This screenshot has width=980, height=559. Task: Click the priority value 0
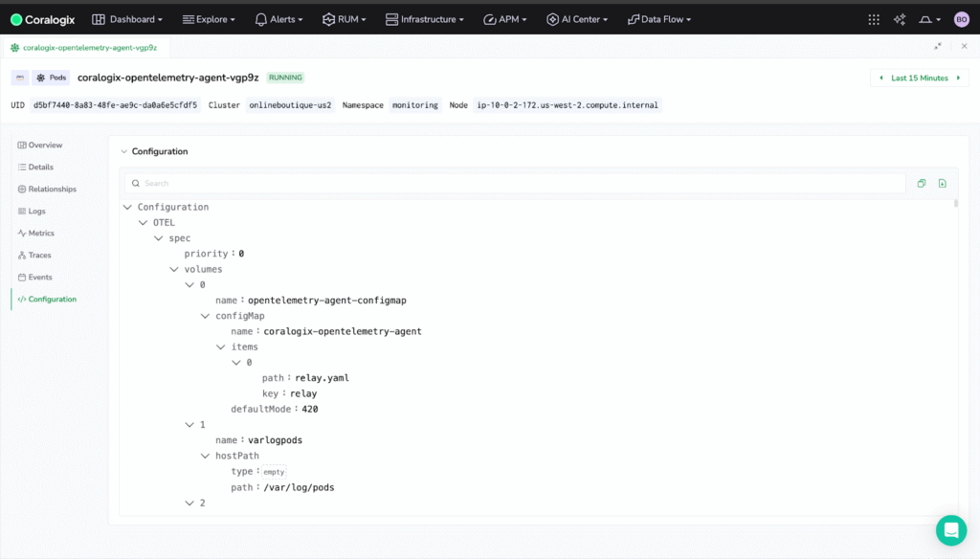(x=241, y=254)
